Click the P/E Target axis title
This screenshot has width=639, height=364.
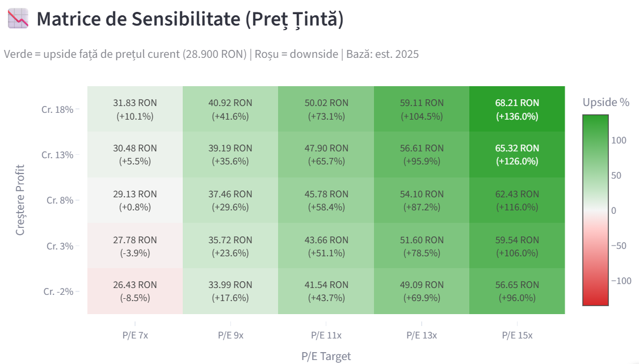click(x=326, y=356)
